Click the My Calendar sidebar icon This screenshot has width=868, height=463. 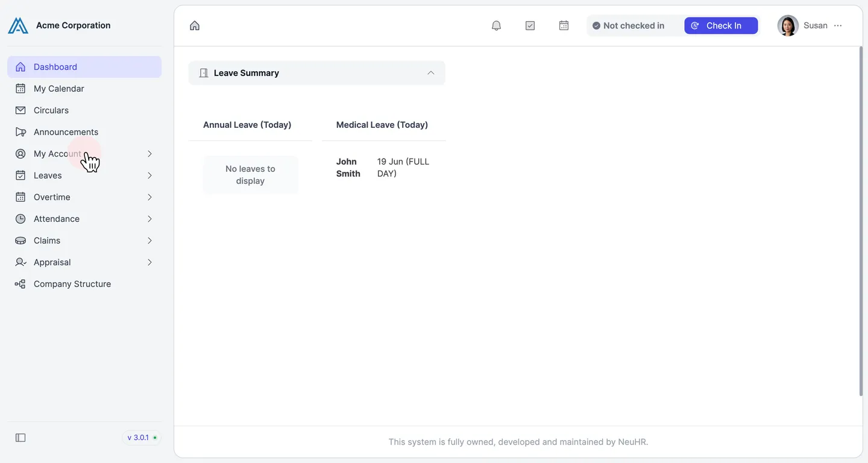tap(20, 89)
